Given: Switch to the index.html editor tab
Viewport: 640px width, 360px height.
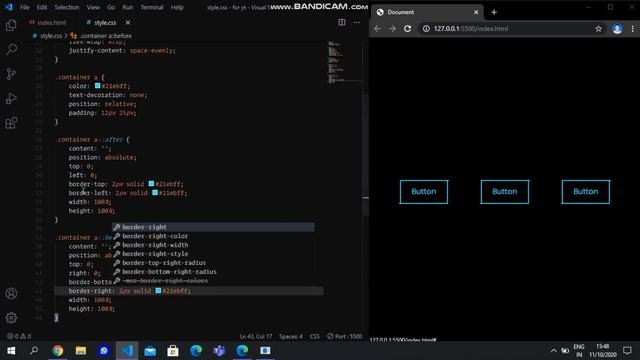Looking at the screenshot, I should [x=48, y=22].
